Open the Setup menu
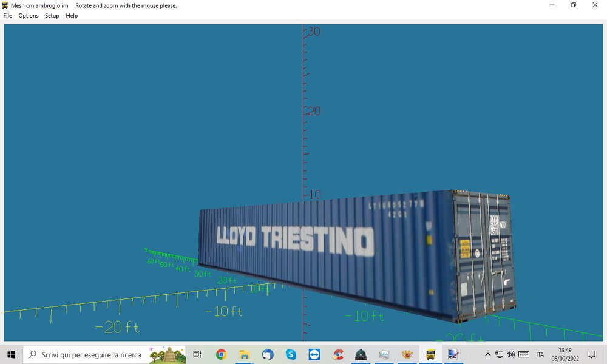 (x=52, y=16)
